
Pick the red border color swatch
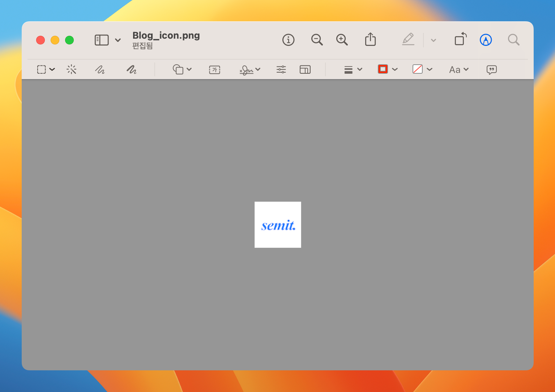383,69
